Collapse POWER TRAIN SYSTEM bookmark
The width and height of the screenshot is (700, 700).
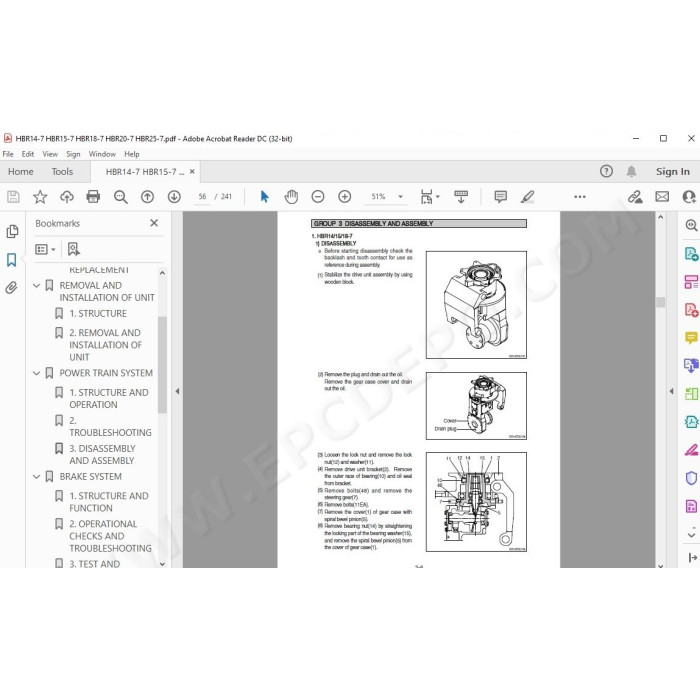(37, 373)
